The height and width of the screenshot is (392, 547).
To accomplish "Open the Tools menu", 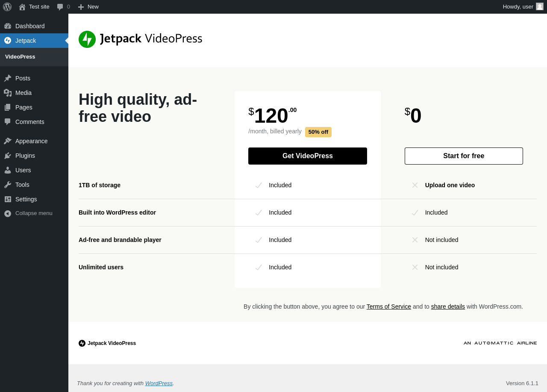I will pyautogui.click(x=34, y=185).
